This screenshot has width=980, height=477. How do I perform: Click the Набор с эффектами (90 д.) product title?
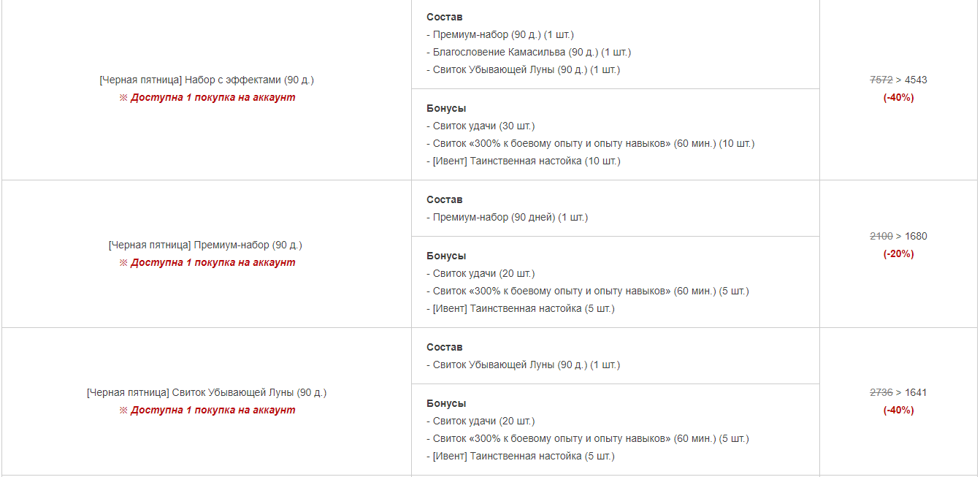click(x=207, y=80)
